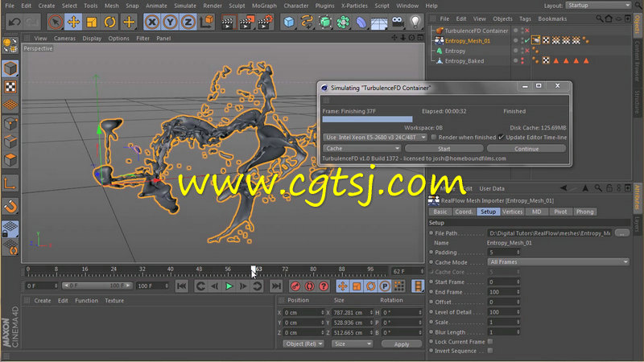Viewport: 644px width, 362px height.
Task: Open the X-Particles menu
Action: [354, 6]
